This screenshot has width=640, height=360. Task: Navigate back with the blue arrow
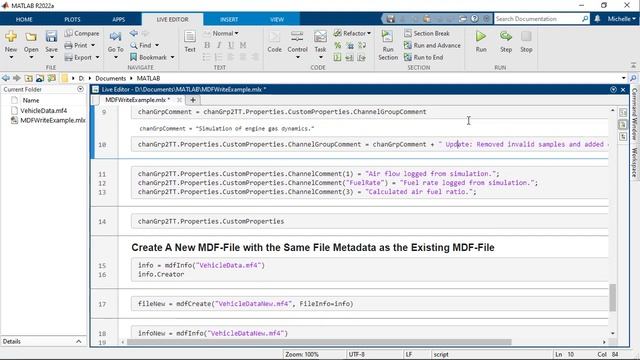click(x=133, y=33)
